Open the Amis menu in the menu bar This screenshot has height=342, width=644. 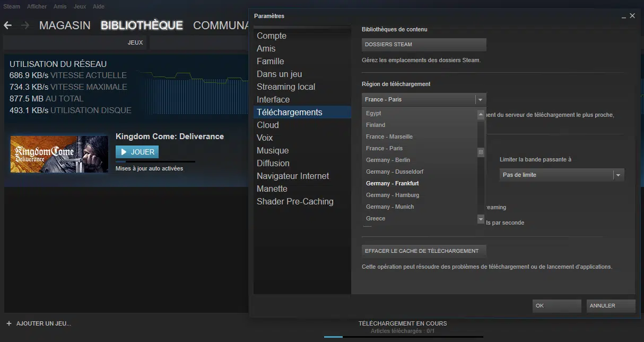(60, 7)
